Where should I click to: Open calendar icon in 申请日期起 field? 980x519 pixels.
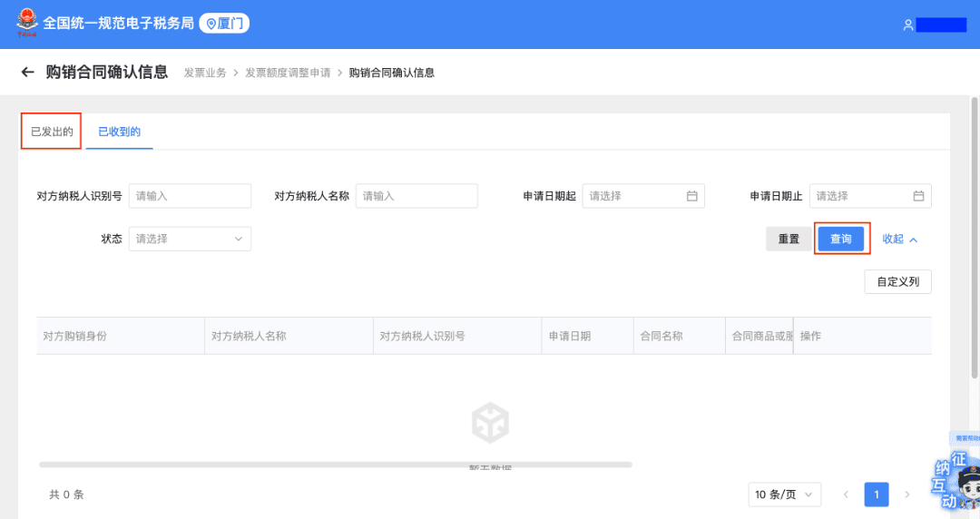691,196
